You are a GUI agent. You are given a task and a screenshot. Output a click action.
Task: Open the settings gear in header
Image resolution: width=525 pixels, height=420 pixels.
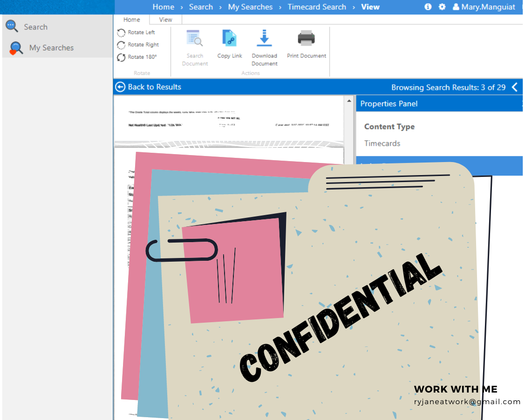442,7
